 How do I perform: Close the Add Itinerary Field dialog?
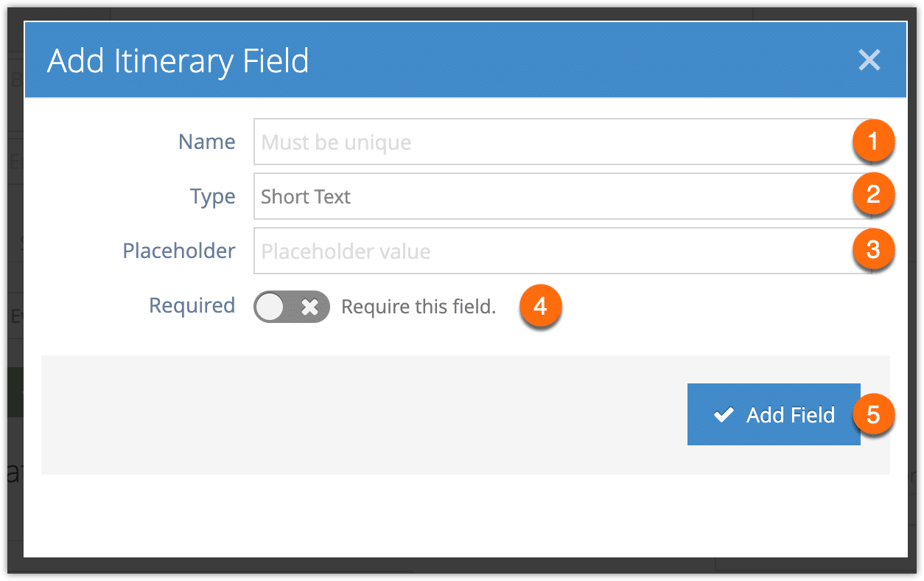[x=869, y=60]
